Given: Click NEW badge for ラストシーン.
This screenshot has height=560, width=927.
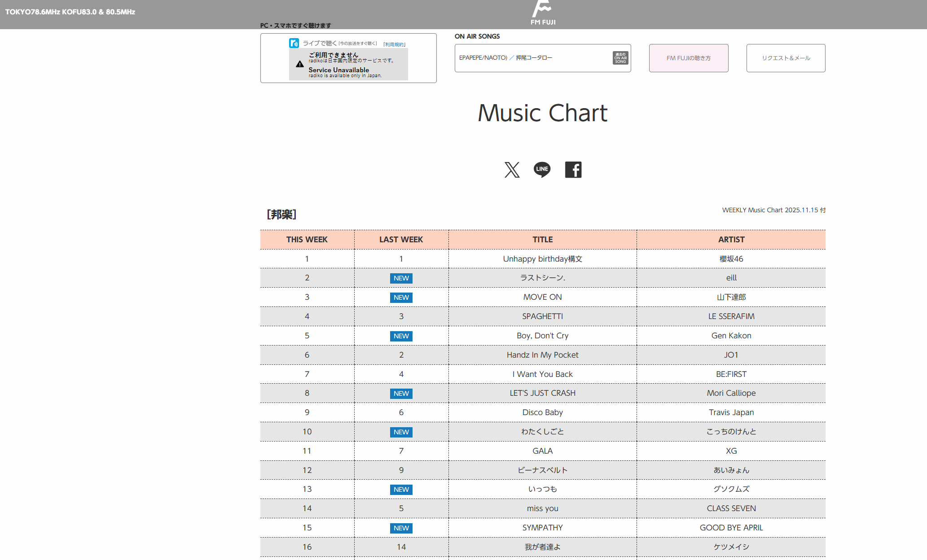Looking at the screenshot, I should click(x=401, y=278).
